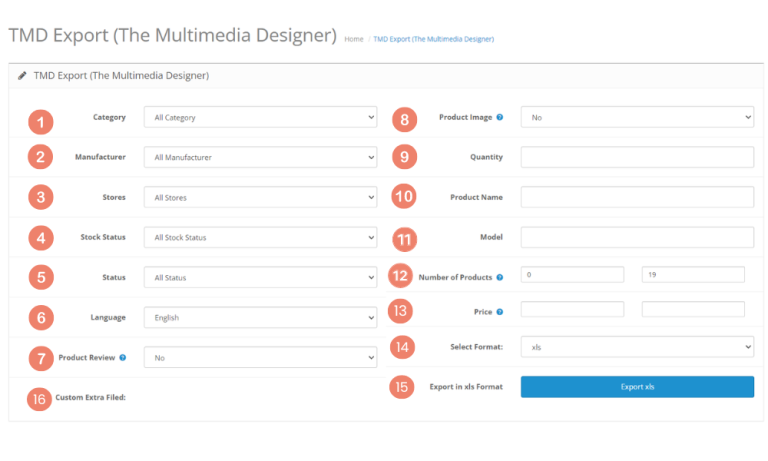The image size is (768, 461).
Task: Click the minimum Price input field
Action: (x=573, y=309)
